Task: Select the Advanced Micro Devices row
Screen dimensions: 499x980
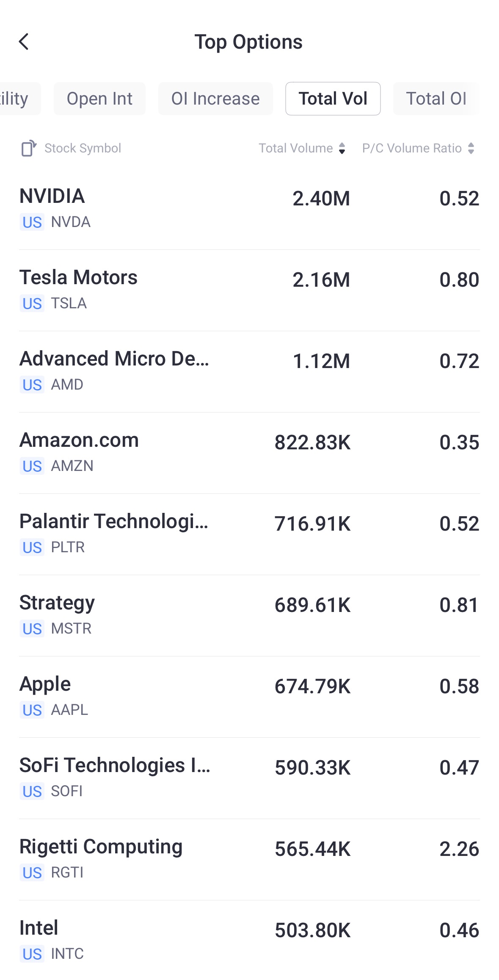Action: pos(249,371)
